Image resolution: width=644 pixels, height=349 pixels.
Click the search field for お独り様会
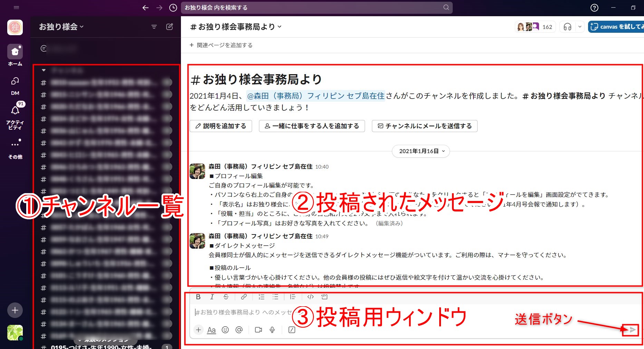coord(317,8)
